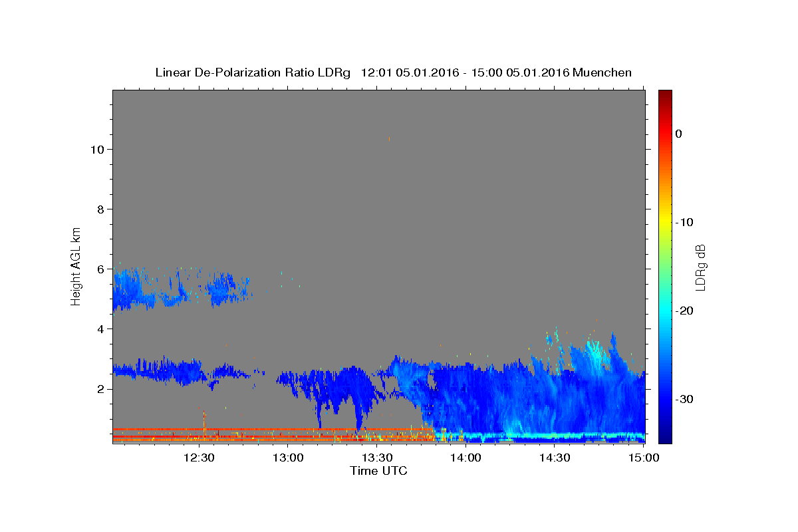Click the -30 dB colorbar label
This screenshot has width=798, height=532.
click(x=684, y=399)
